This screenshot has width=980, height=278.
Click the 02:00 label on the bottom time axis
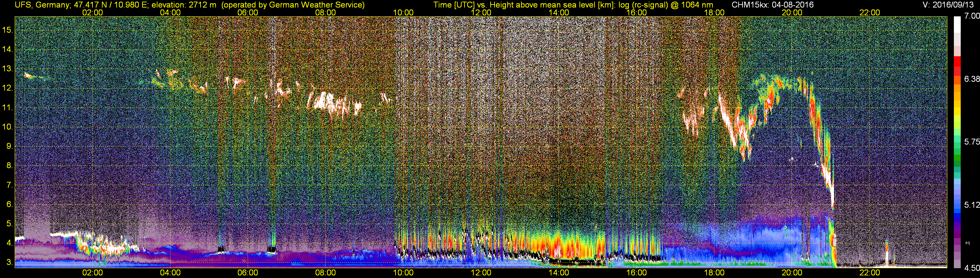point(92,273)
